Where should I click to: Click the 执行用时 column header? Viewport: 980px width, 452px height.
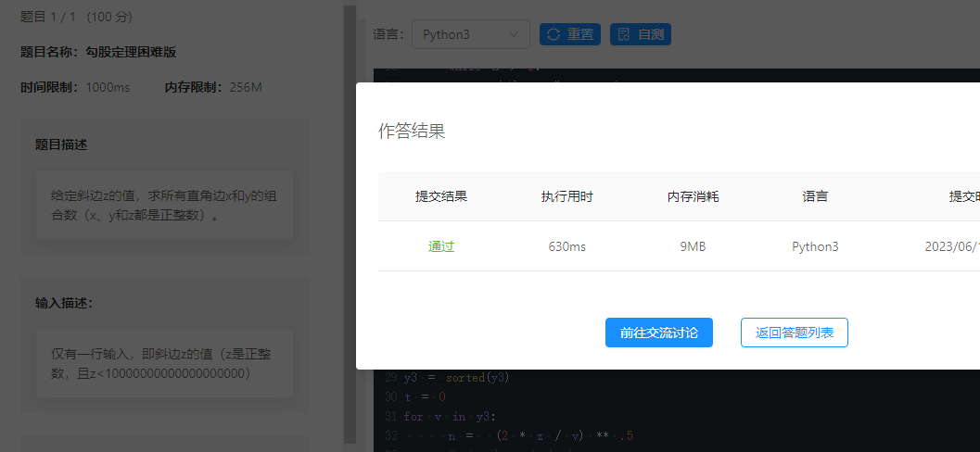click(x=566, y=196)
